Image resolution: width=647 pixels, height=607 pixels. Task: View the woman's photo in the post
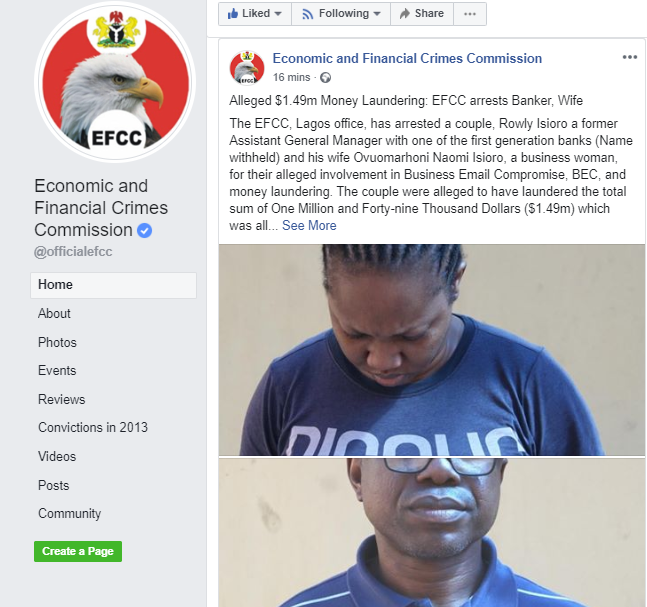pos(432,350)
